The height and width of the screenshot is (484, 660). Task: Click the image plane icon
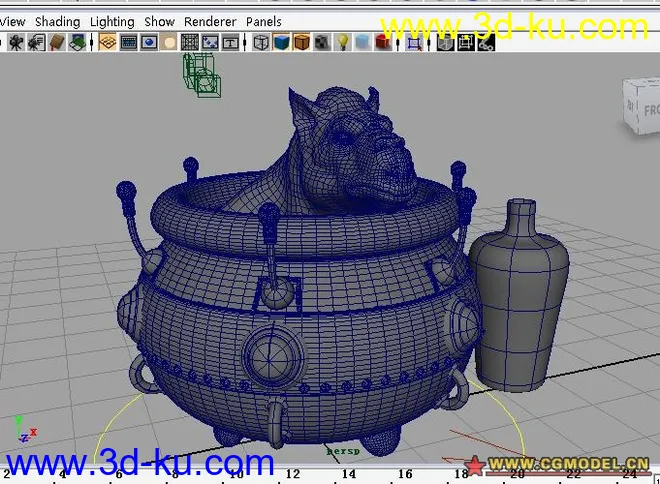pos(78,42)
